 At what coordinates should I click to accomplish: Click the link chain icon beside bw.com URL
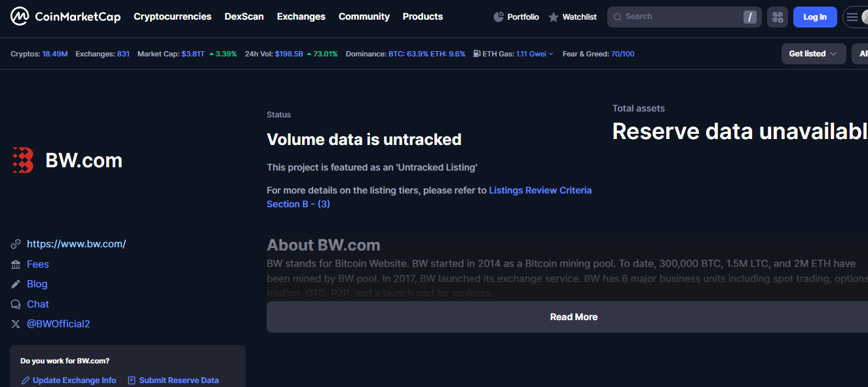pos(16,244)
